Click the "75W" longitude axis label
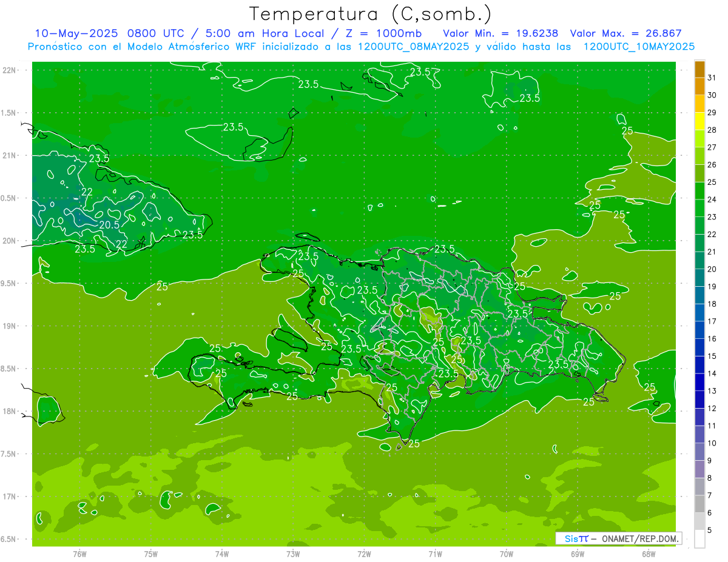 (151, 554)
